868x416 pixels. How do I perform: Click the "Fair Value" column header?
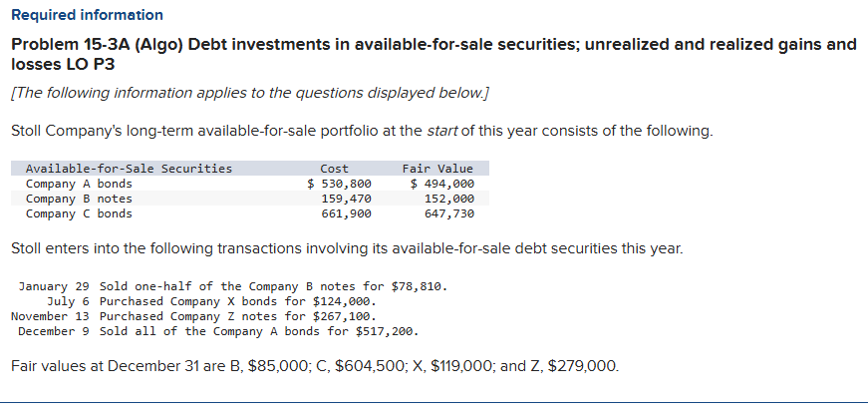pyautogui.click(x=437, y=169)
